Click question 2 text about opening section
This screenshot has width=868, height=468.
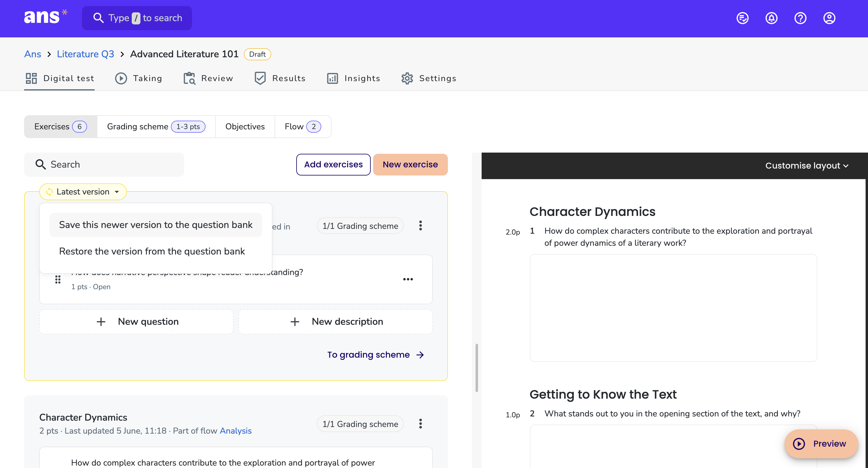[672, 414]
